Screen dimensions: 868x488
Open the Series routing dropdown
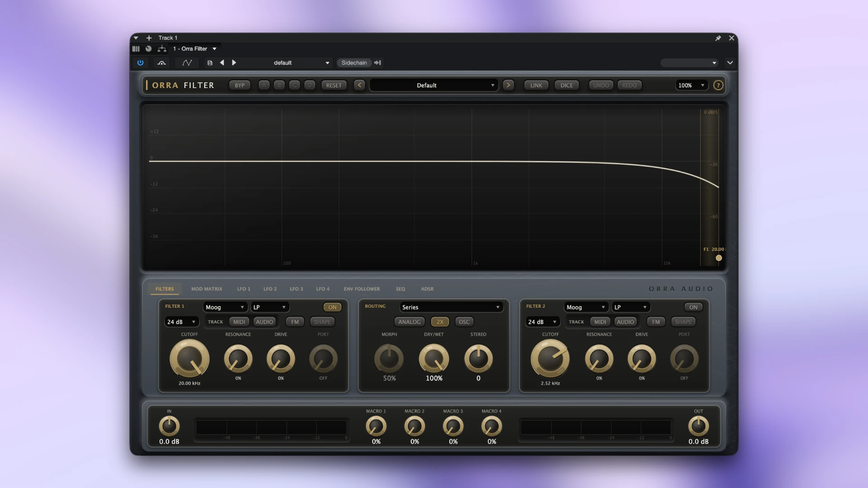click(x=451, y=307)
